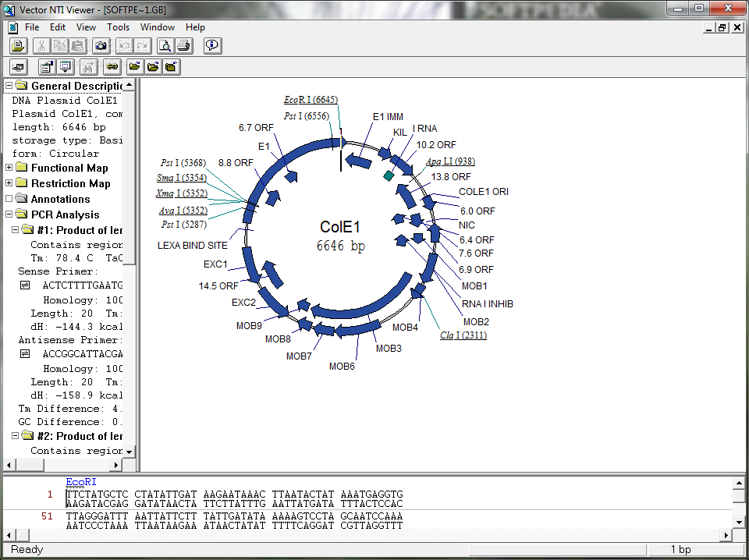Click the Cut scissors icon
The height and width of the screenshot is (560, 749).
pos(41,46)
